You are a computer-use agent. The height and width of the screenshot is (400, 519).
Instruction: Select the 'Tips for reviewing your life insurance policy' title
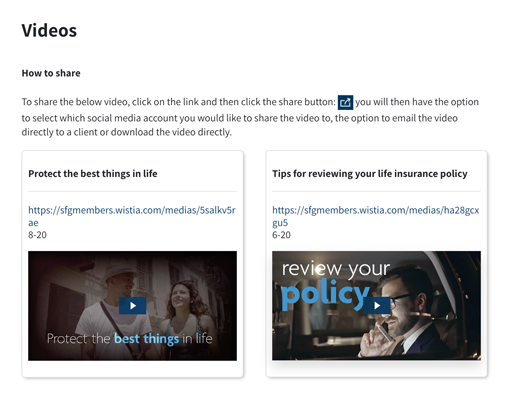click(x=370, y=174)
